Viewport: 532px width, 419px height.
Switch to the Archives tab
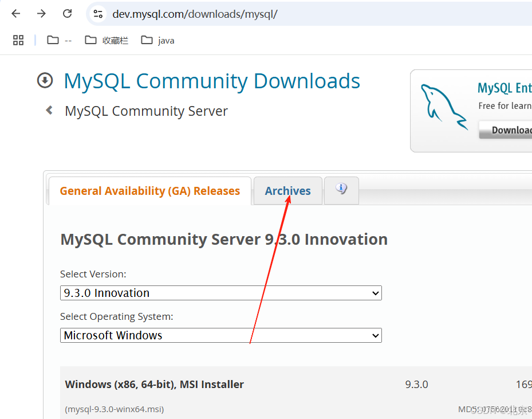tap(287, 191)
